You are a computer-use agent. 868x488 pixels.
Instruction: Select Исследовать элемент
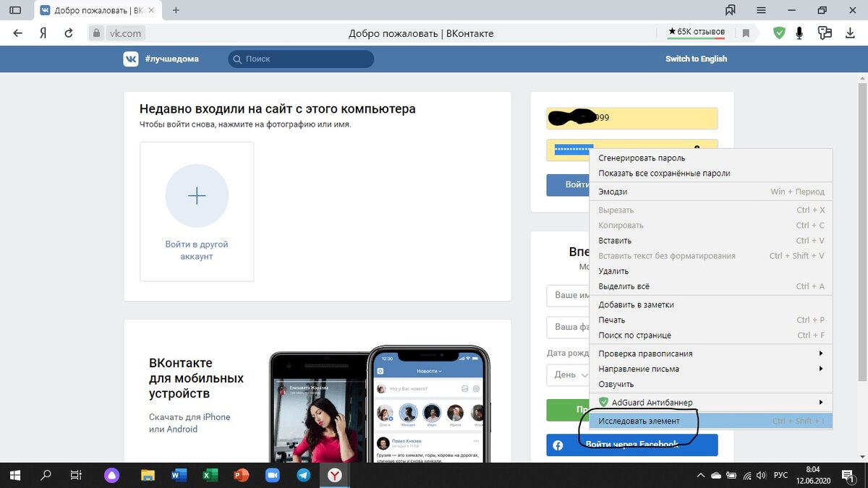pos(711,421)
